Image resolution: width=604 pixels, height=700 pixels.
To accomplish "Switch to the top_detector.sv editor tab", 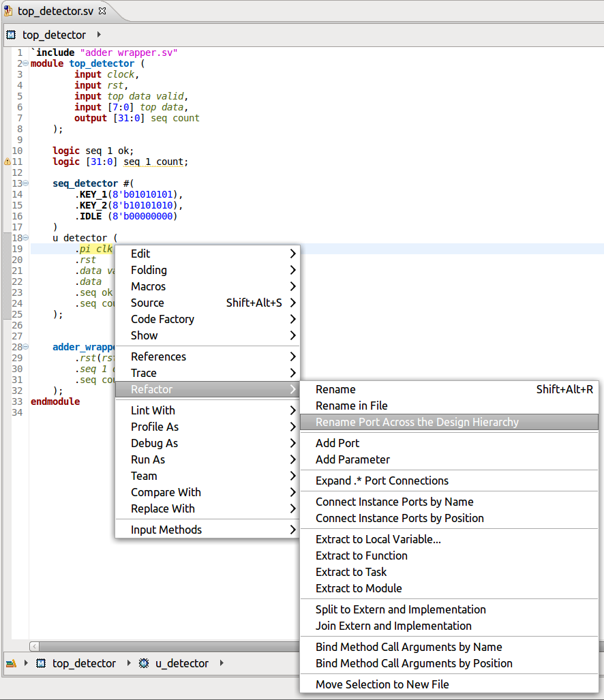I will point(51,10).
